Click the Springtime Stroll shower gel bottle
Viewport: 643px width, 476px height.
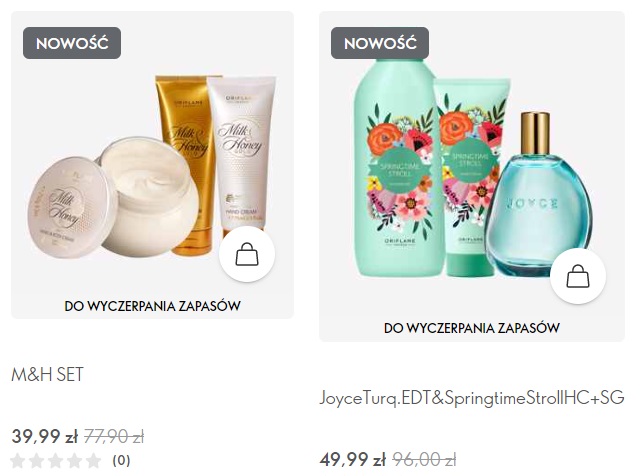point(399,168)
